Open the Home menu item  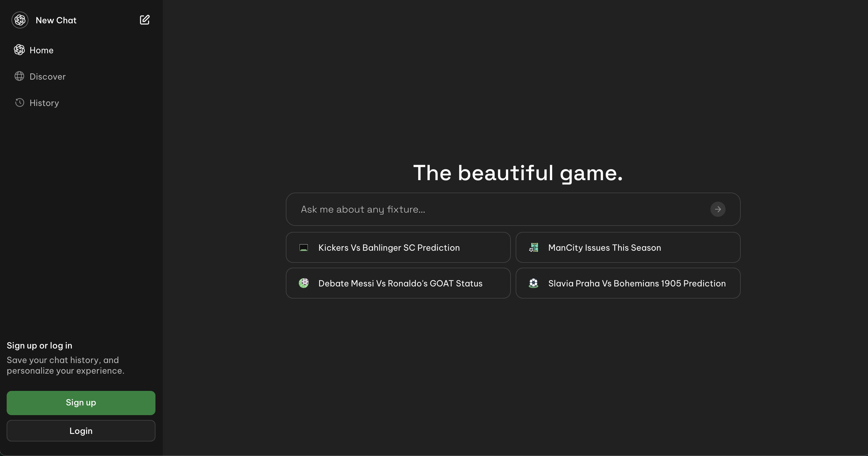[x=41, y=50]
